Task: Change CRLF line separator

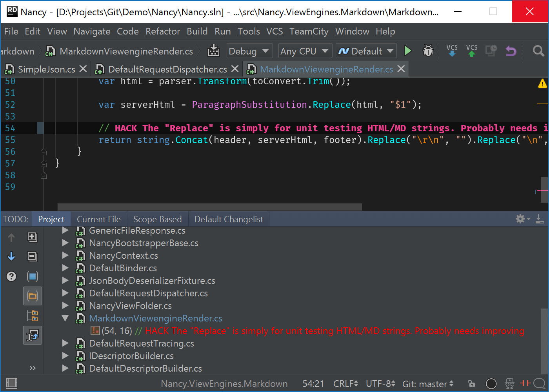Action: click(x=345, y=384)
